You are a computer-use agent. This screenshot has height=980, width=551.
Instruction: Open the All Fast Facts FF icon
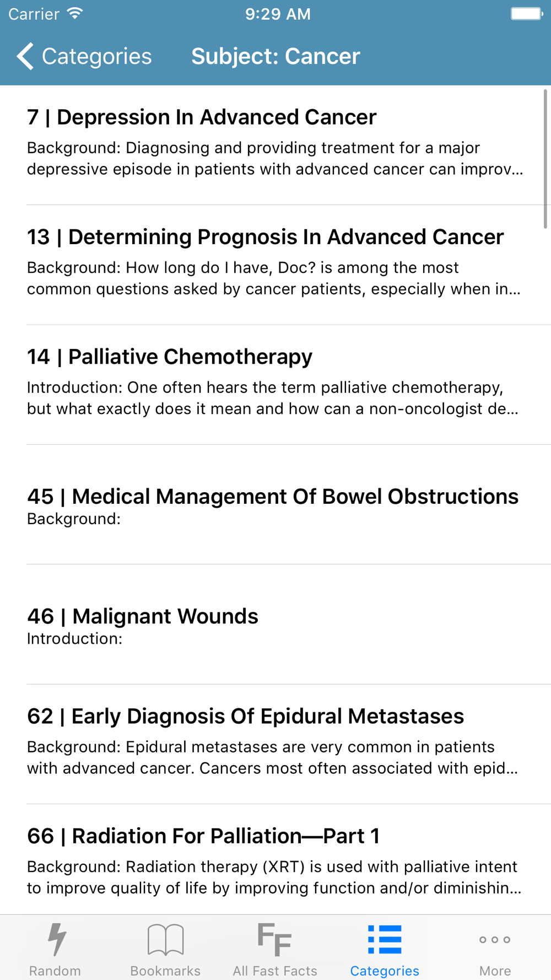274,939
